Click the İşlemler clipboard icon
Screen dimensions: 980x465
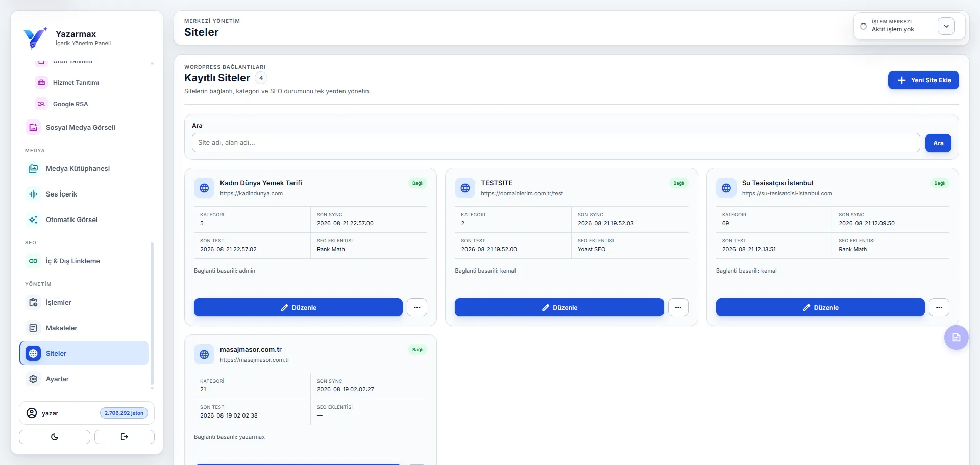pos(33,302)
